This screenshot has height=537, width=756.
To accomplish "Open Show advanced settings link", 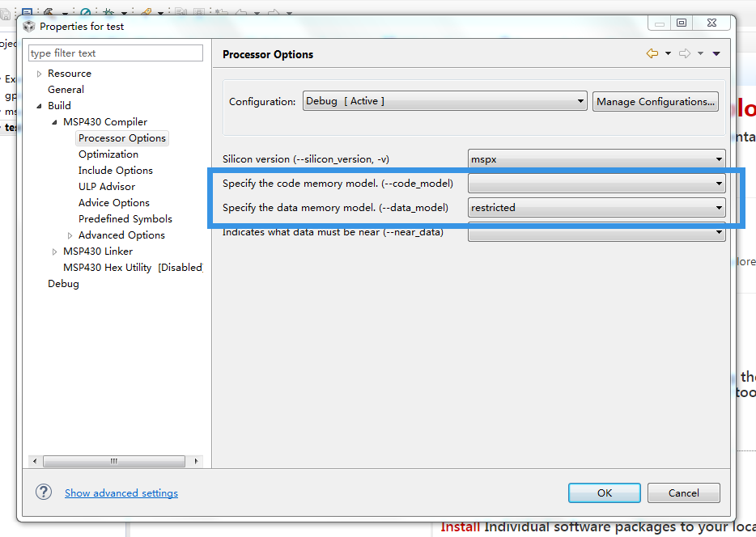I will click(x=121, y=493).
